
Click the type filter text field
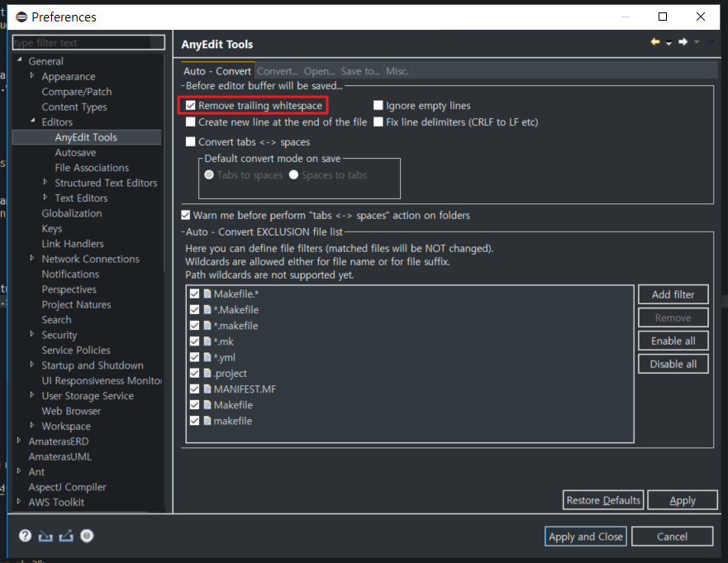tap(88, 42)
